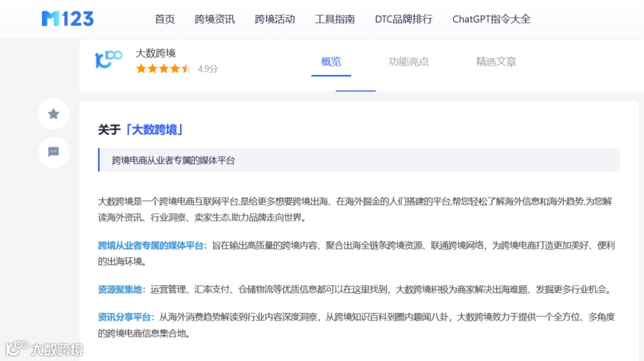Click the paragraph starting 大数跨境是一个跨境电商互联网平台

355,209
